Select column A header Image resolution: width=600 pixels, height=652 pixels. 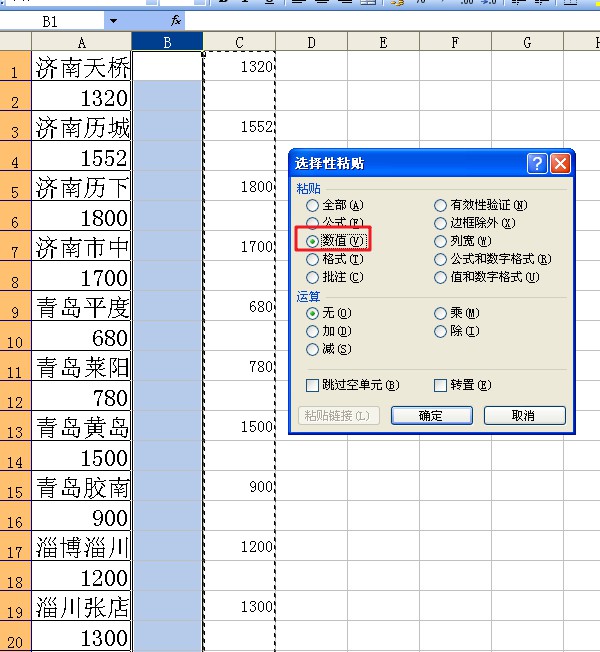coord(81,42)
